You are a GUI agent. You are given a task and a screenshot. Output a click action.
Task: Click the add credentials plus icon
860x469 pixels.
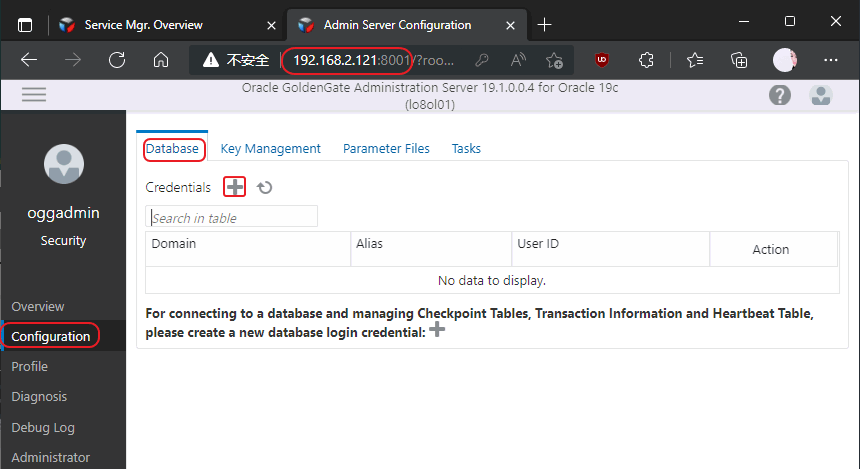[234, 187]
